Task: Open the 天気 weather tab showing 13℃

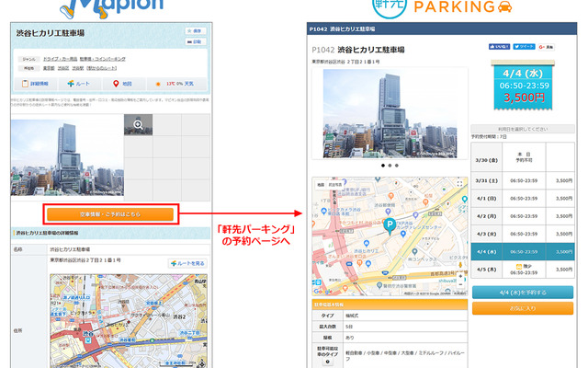Action: coord(176,84)
